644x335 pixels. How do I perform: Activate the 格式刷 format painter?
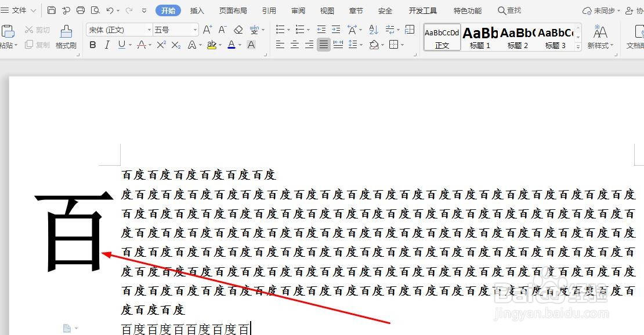66,37
